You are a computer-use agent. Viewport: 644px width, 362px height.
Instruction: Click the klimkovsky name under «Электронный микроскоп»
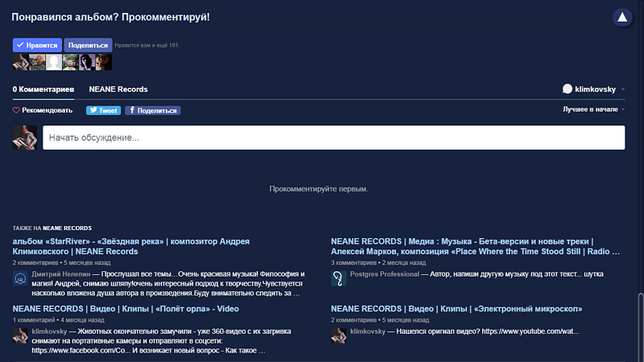(x=368, y=331)
